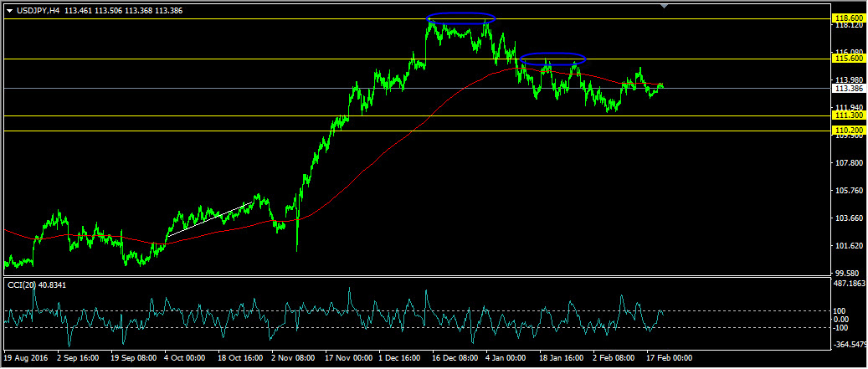Click the 18 Jan 16:00 time label

point(562,358)
